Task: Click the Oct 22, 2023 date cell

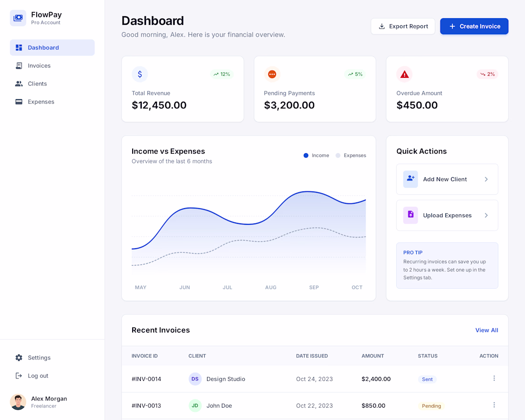Action: point(315,406)
